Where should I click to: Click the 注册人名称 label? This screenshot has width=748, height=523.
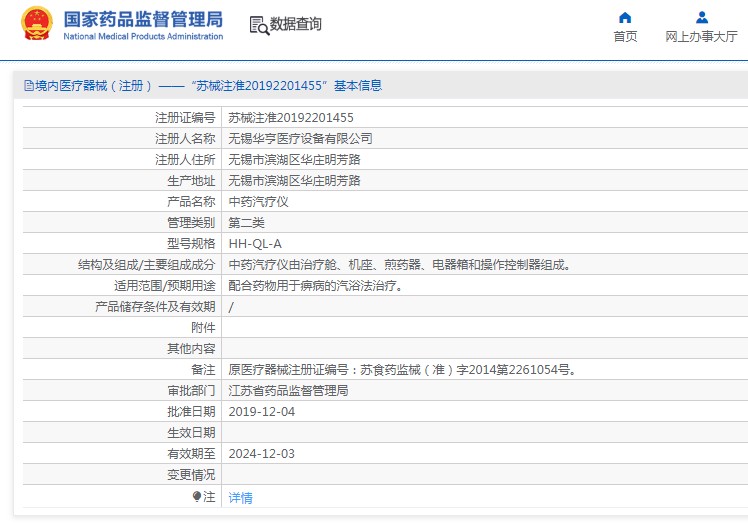[x=185, y=138]
